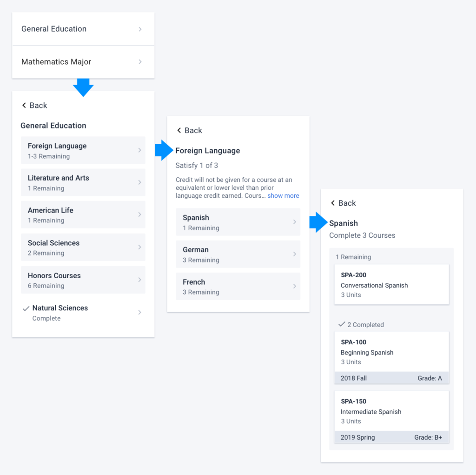Open the Social Sciences category
This screenshot has width=476, height=475.
click(x=83, y=248)
